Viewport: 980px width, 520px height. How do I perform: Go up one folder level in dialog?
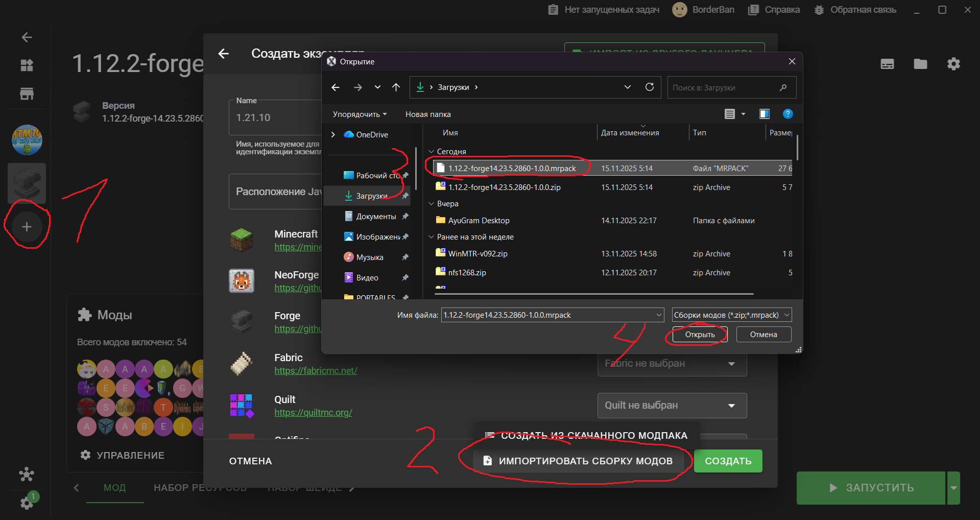pyautogui.click(x=396, y=87)
